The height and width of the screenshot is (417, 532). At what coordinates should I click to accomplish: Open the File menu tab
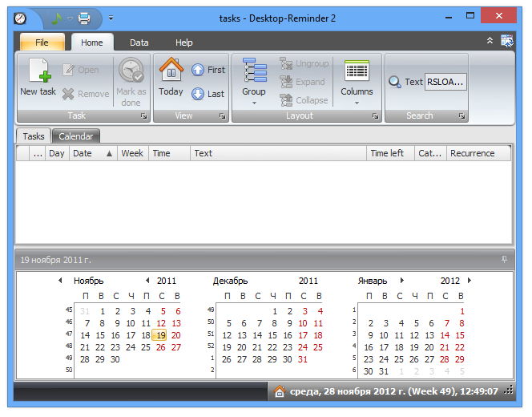(x=42, y=43)
